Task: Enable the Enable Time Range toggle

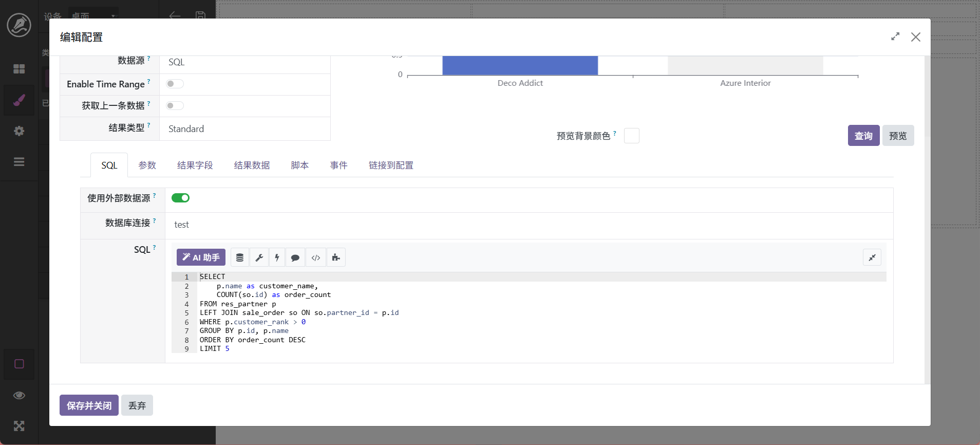Action: coord(175,84)
